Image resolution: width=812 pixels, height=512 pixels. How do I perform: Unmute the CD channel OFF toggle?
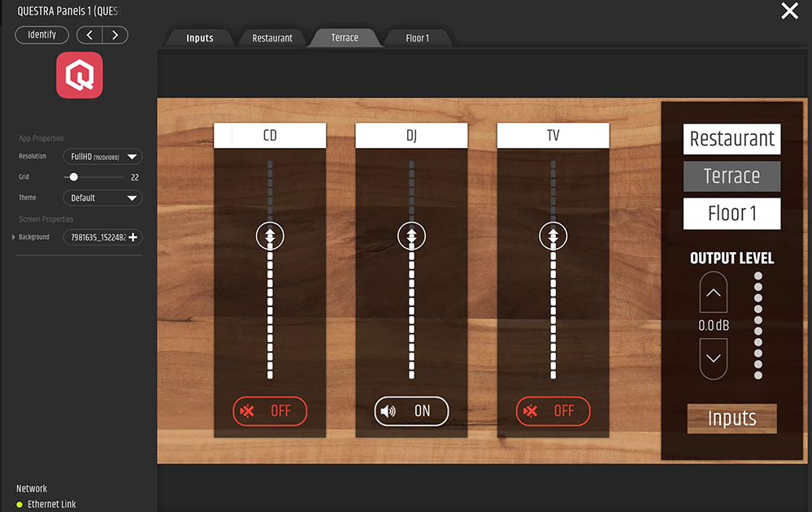click(x=270, y=411)
